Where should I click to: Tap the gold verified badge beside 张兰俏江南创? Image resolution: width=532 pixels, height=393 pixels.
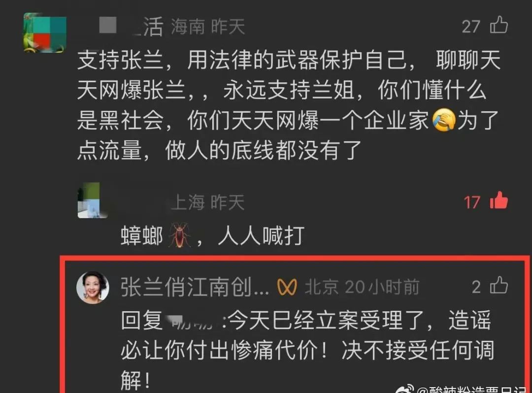coord(287,287)
